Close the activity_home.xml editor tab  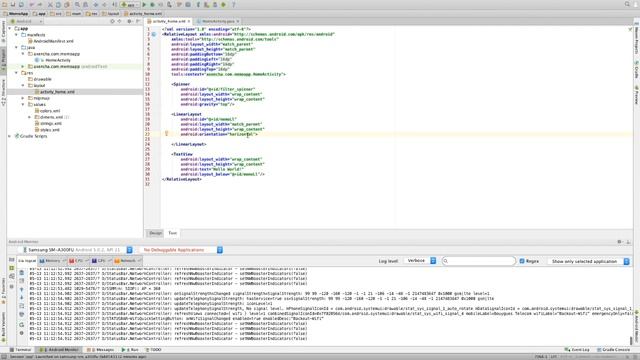(189, 21)
